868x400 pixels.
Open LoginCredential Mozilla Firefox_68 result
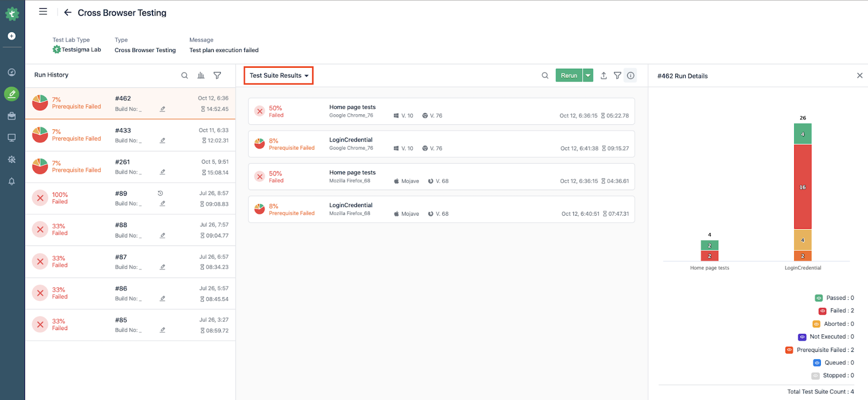[x=442, y=209]
